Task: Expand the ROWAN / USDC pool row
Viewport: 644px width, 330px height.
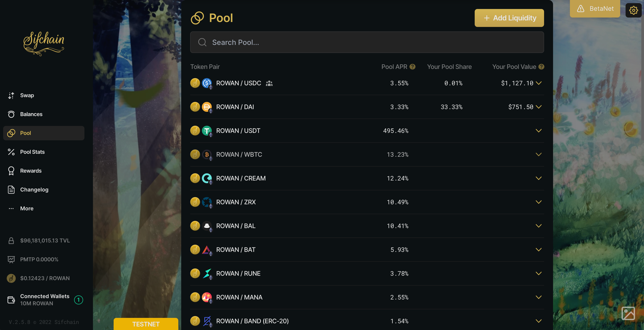Action: click(539, 83)
